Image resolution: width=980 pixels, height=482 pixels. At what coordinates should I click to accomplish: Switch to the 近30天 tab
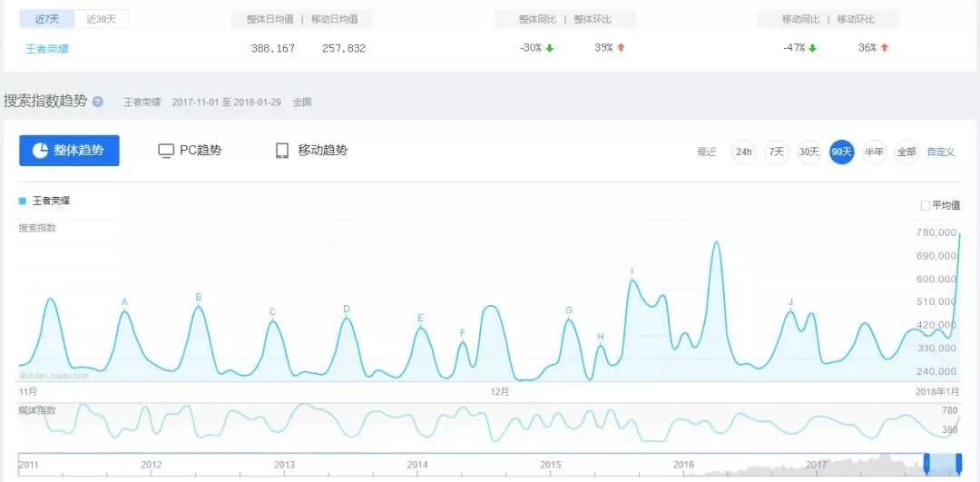pos(102,19)
